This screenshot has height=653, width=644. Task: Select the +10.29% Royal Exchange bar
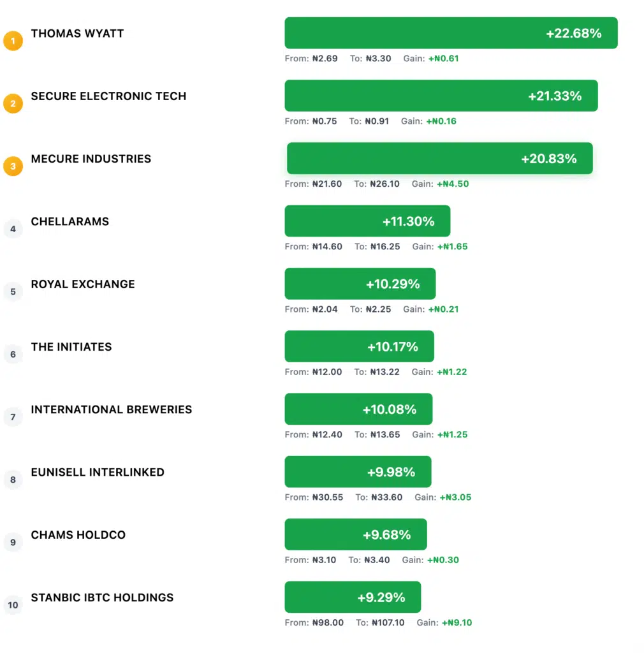(x=360, y=284)
